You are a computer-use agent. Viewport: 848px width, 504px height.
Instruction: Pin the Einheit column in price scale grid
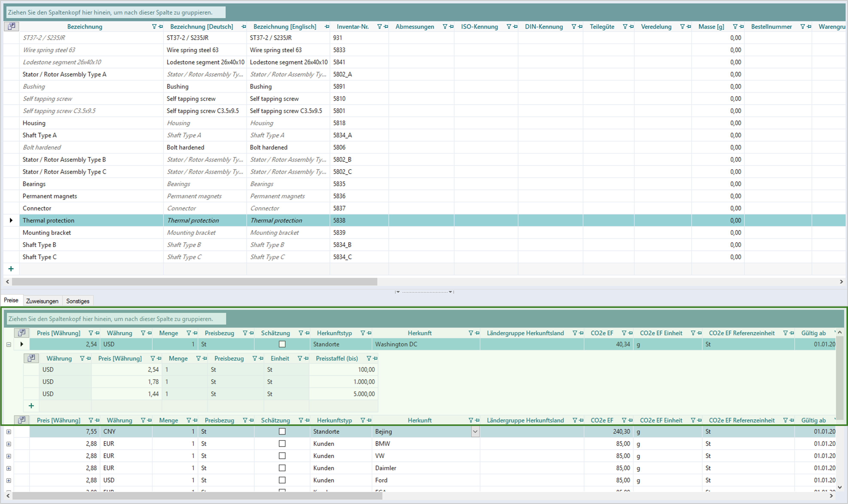(x=306, y=358)
